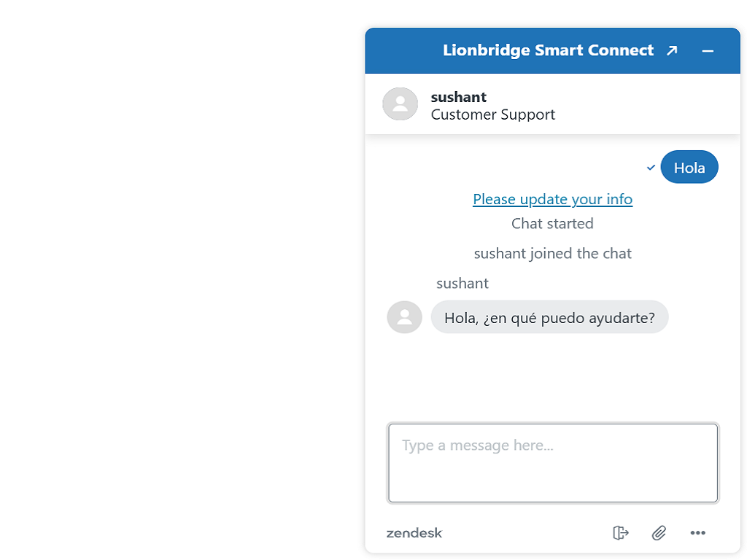Click the delivered checkmark next to Hola

click(651, 168)
